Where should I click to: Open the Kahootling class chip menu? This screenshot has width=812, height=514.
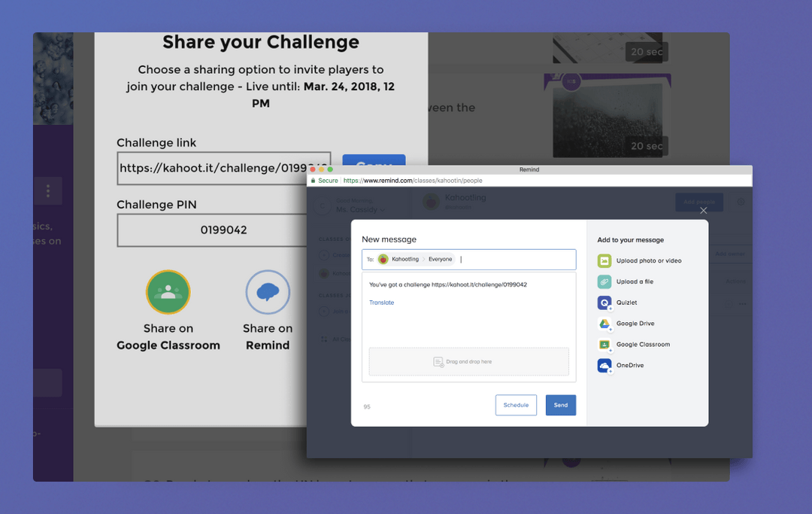coord(404,259)
